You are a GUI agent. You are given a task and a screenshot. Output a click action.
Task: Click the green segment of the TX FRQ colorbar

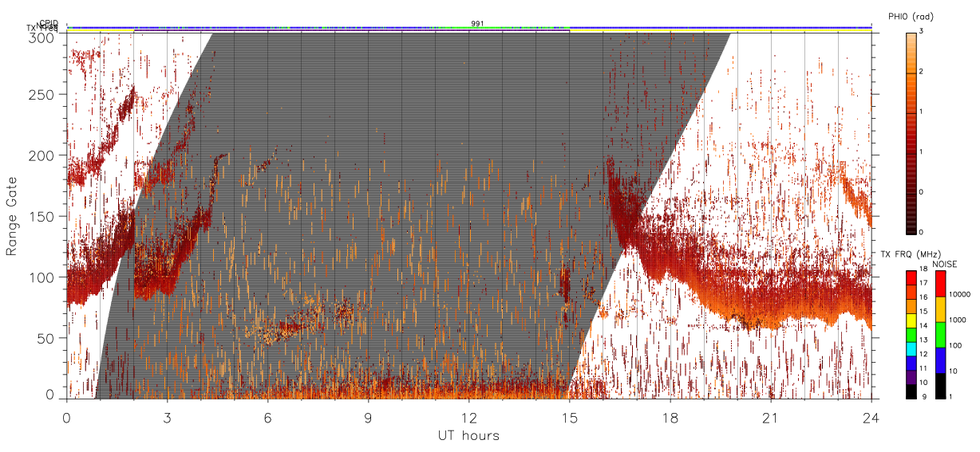pos(911,334)
